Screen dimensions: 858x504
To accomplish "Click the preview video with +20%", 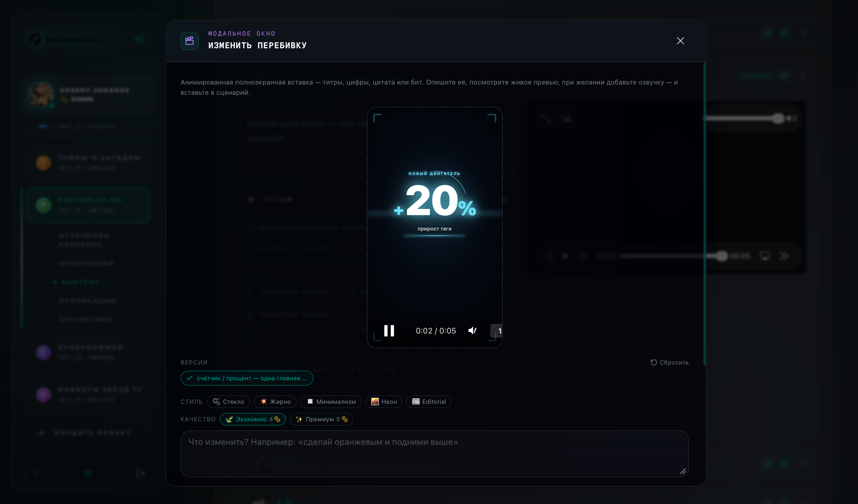I will 434,227.
